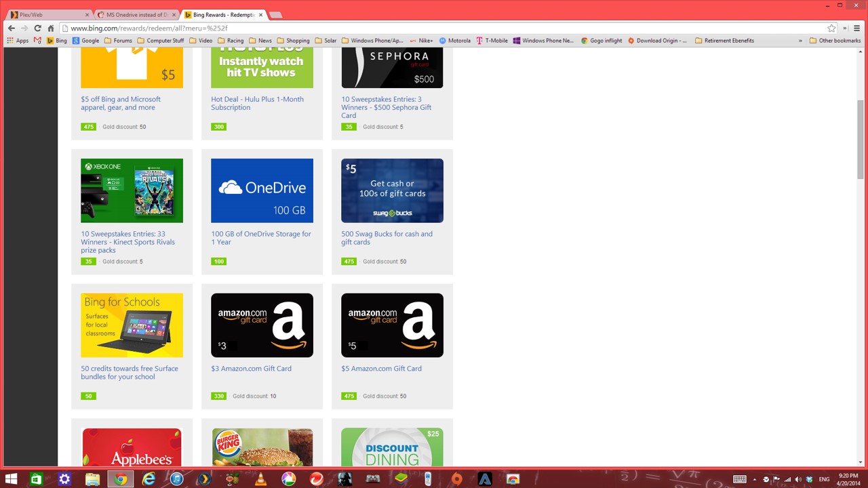
Task: Open the $5 Amazon.com Gift Card link
Action: pos(381,369)
